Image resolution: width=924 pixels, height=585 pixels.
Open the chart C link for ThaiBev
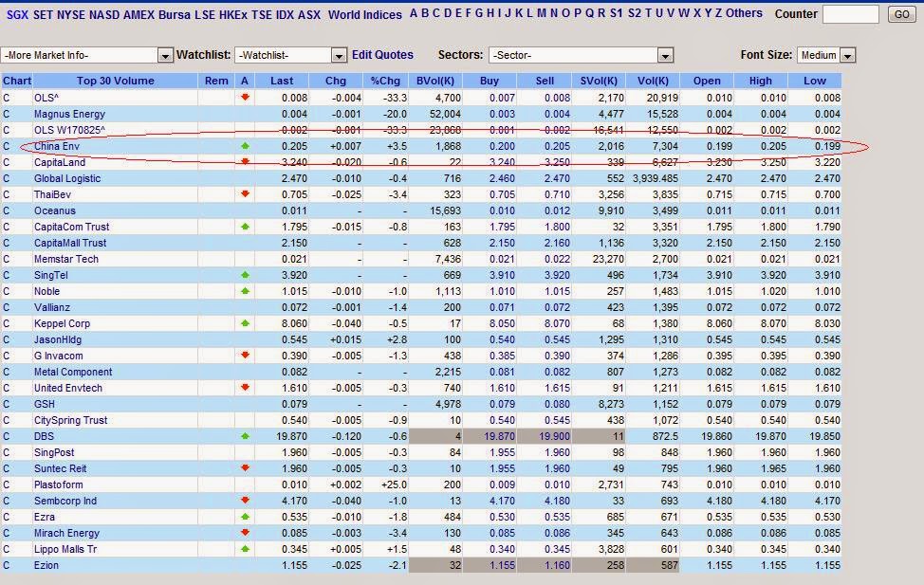(7, 194)
